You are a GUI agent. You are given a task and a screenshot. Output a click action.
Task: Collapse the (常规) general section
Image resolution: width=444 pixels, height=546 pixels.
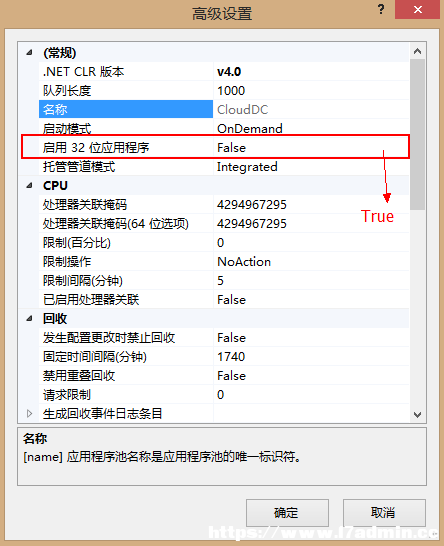click(x=30, y=53)
